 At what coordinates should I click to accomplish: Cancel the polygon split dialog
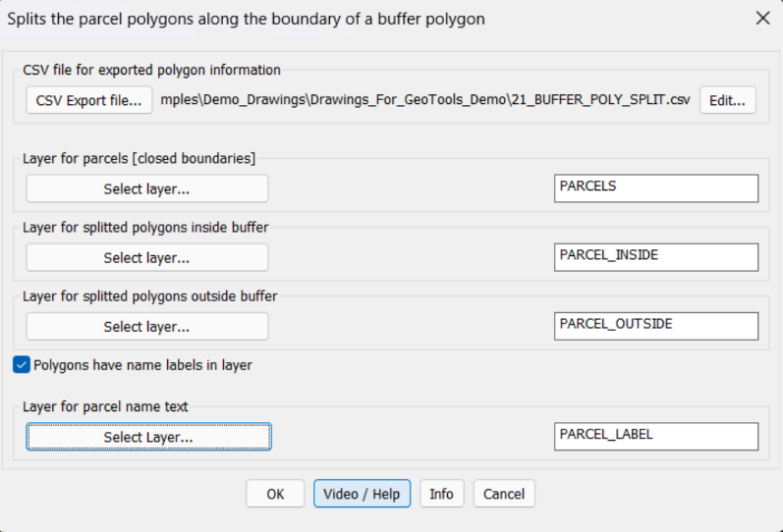[x=504, y=494]
